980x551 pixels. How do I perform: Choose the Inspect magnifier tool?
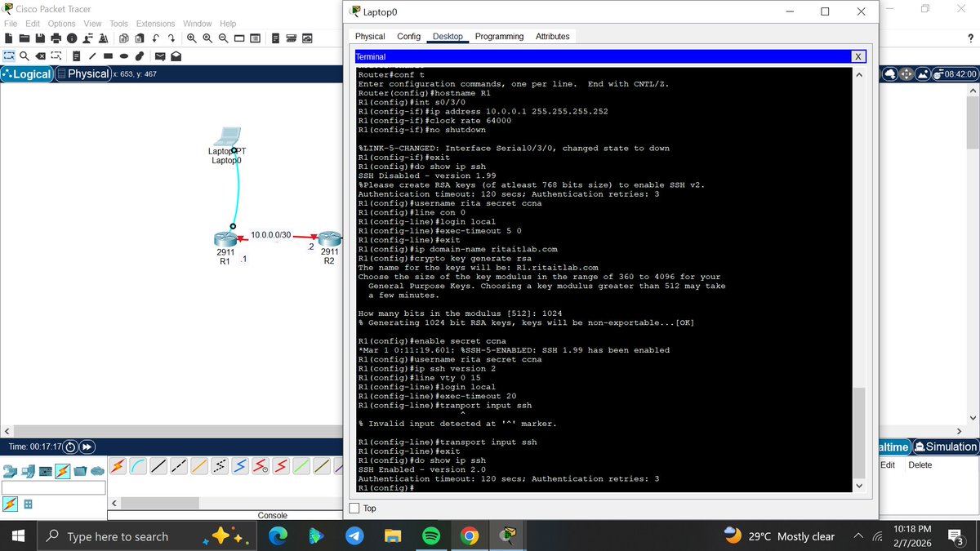(x=24, y=56)
